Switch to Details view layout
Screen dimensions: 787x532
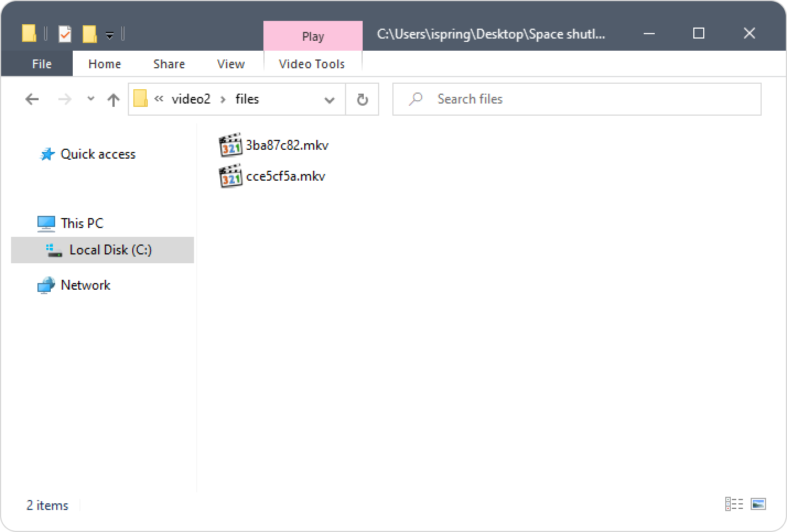734,504
